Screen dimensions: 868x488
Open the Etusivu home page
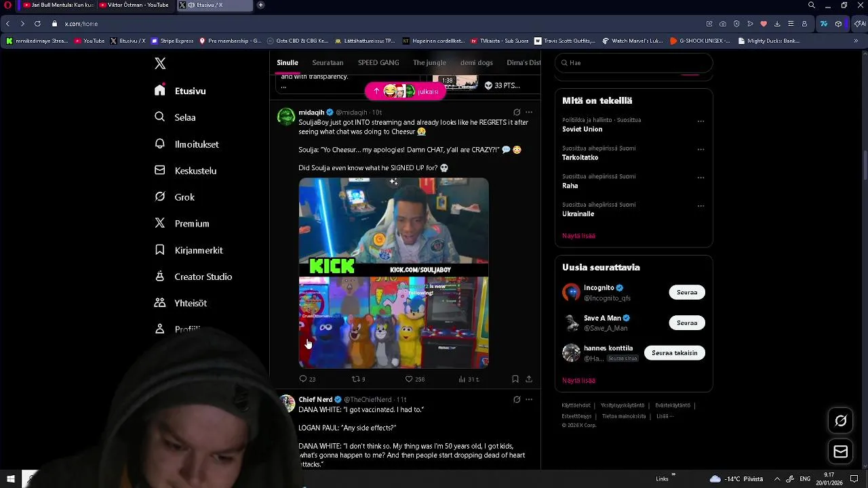coord(180,91)
